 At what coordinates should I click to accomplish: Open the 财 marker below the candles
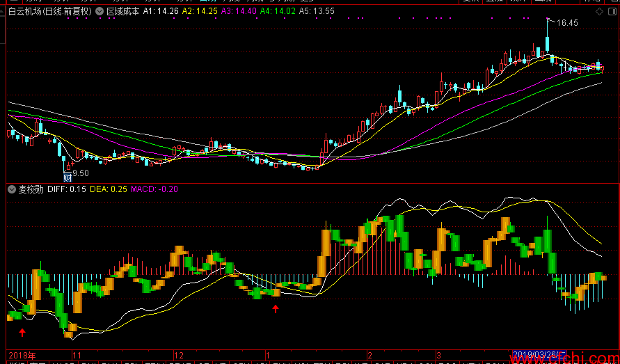67,178
